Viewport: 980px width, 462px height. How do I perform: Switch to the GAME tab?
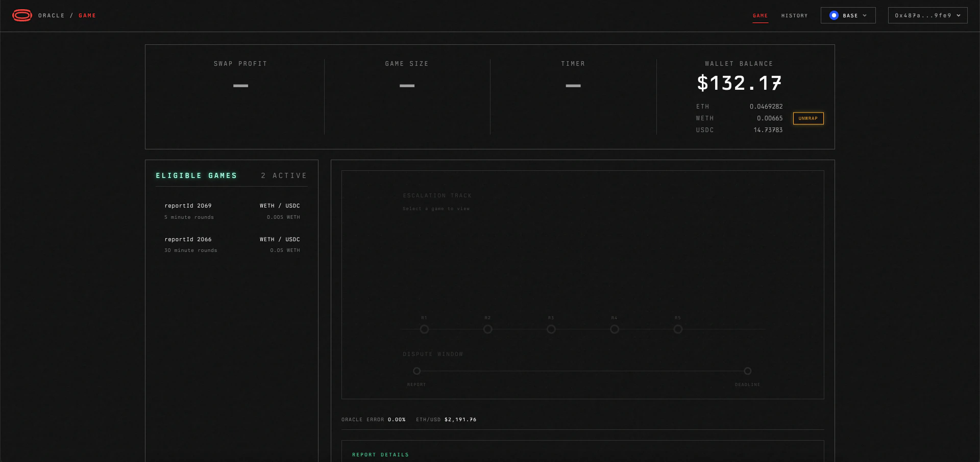pos(760,16)
